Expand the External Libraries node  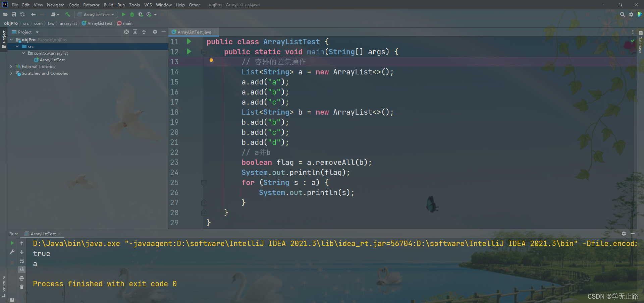11,66
